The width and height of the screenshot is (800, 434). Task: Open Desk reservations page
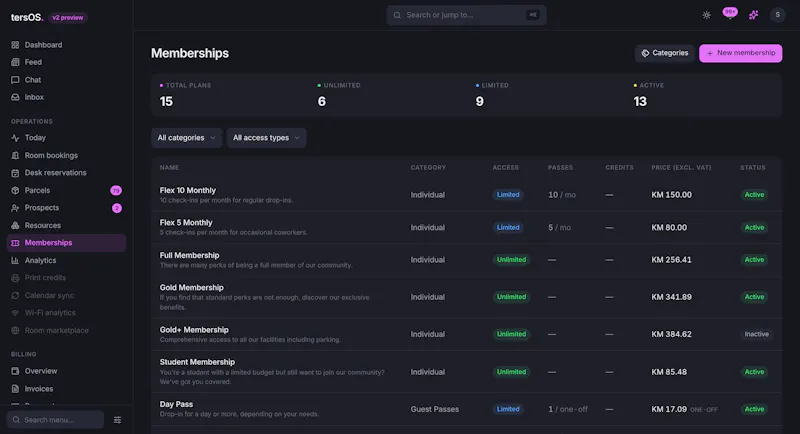tap(66, 173)
